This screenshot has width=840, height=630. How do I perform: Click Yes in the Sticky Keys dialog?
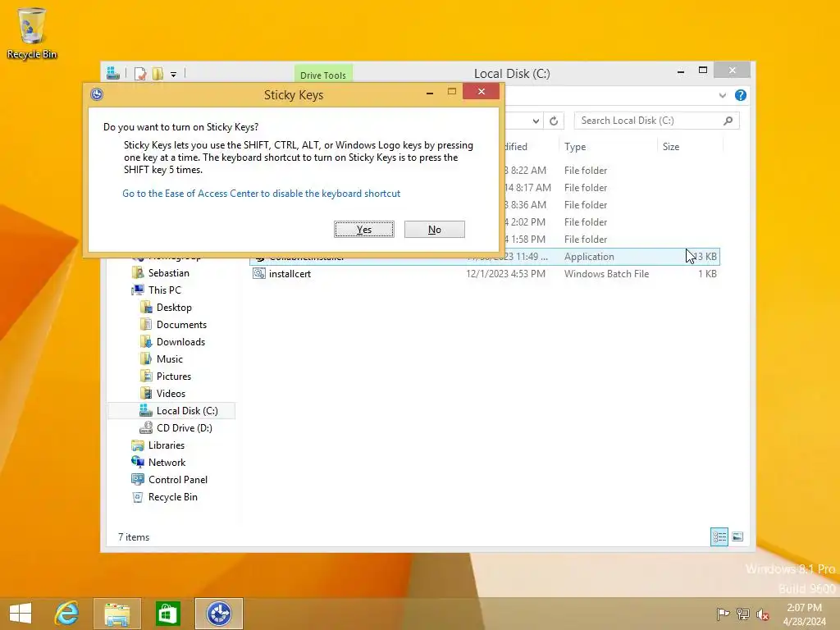pyautogui.click(x=363, y=230)
